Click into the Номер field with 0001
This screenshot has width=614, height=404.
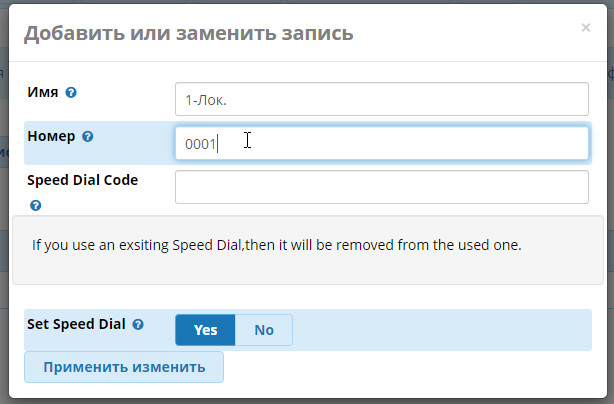point(381,143)
